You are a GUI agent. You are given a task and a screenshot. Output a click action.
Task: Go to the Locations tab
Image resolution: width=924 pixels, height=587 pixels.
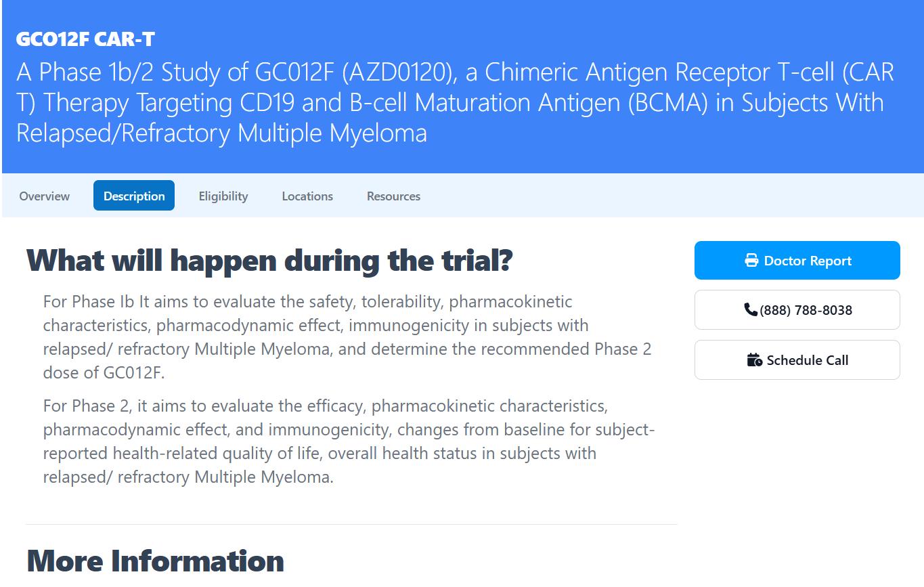[307, 196]
